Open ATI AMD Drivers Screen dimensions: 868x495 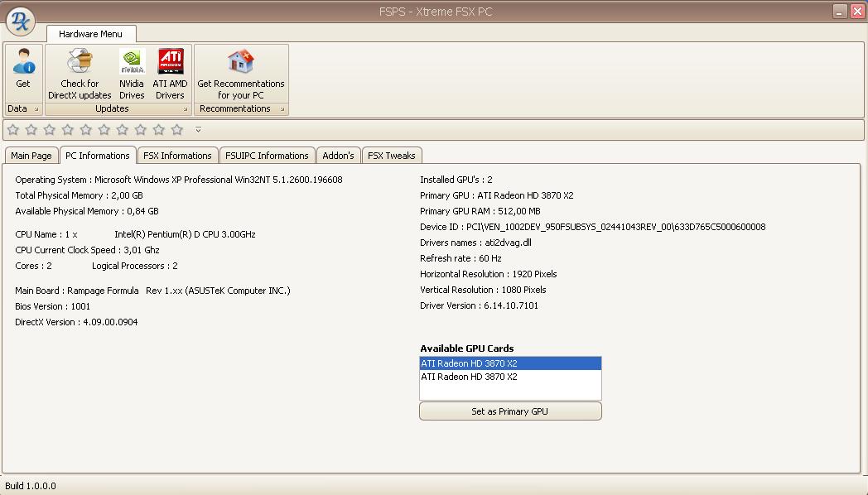pos(170,74)
